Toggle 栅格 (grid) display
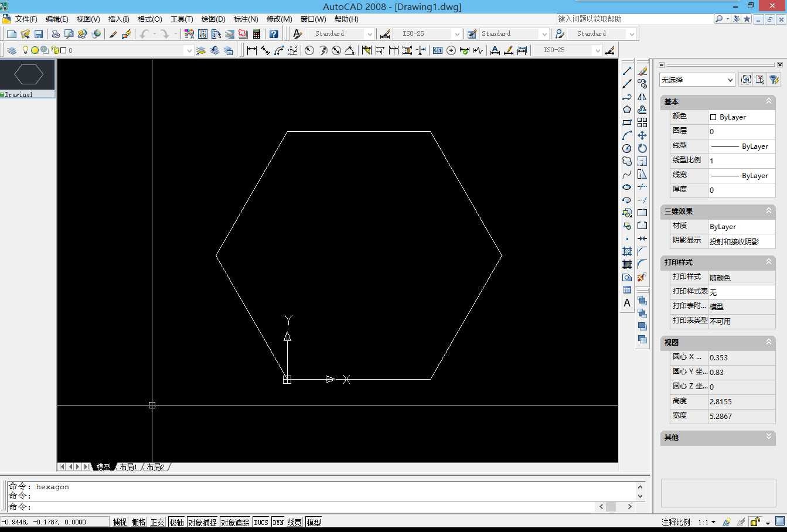The image size is (787, 532). tap(139, 522)
